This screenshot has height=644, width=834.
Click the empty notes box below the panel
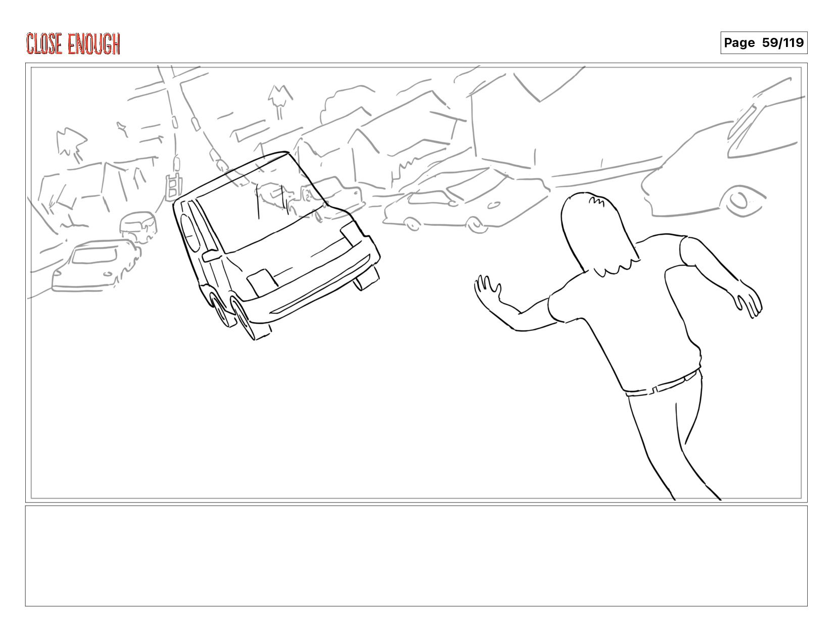click(x=416, y=556)
